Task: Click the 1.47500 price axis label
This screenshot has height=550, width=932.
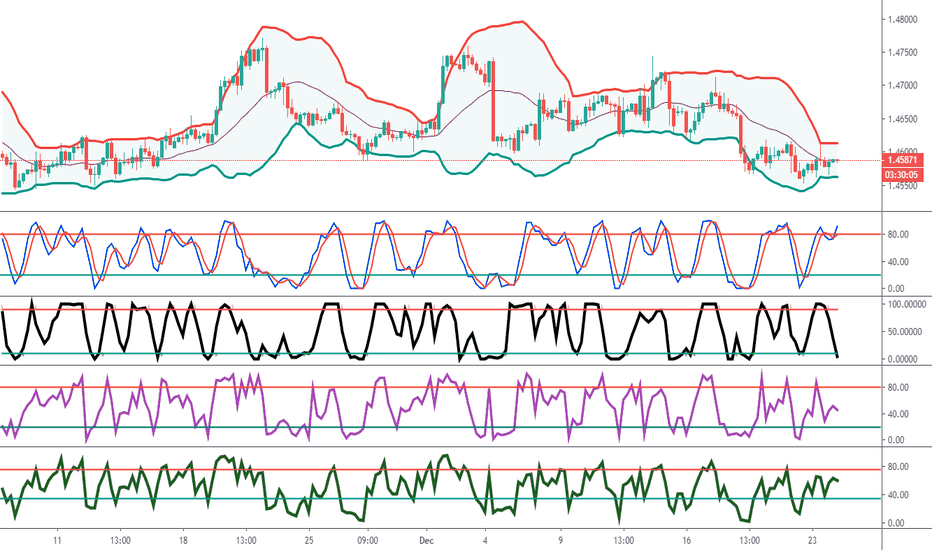Action: coord(902,52)
